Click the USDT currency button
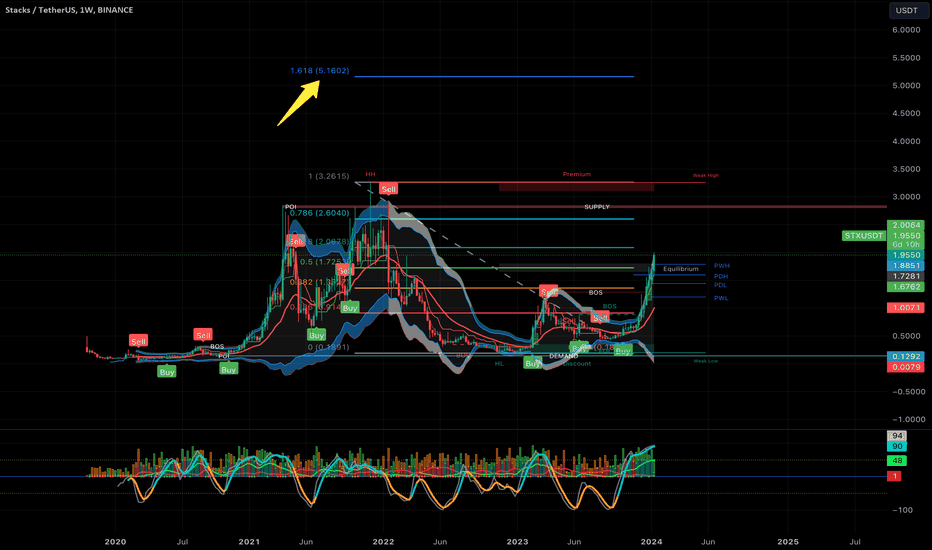Image resolution: width=932 pixels, height=550 pixels. click(908, 10)
